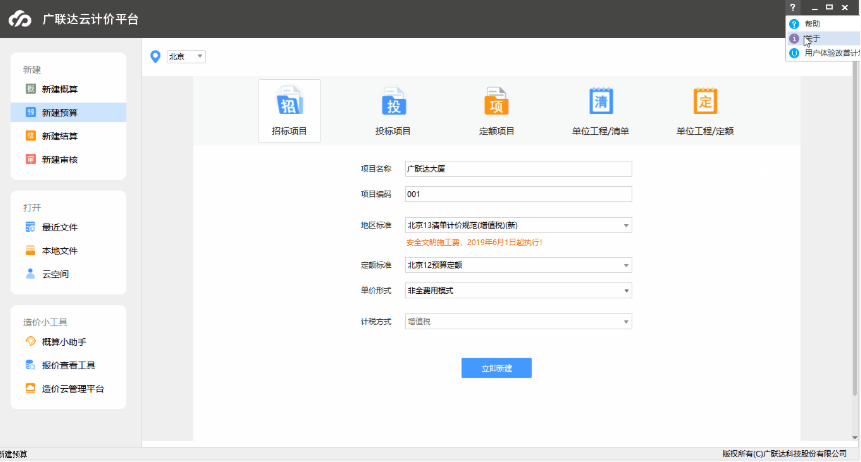Click 用户体验改善计划 menu entry

click(830, 53)
